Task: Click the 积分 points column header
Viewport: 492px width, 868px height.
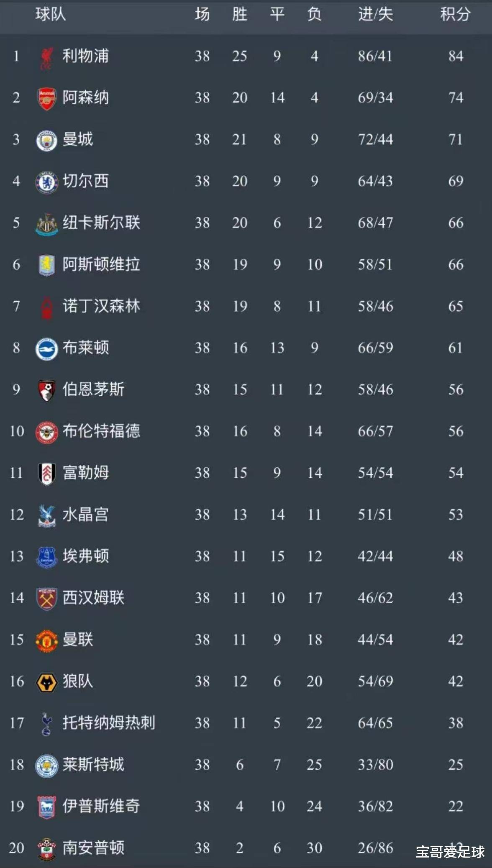Action: click(455, 15)
